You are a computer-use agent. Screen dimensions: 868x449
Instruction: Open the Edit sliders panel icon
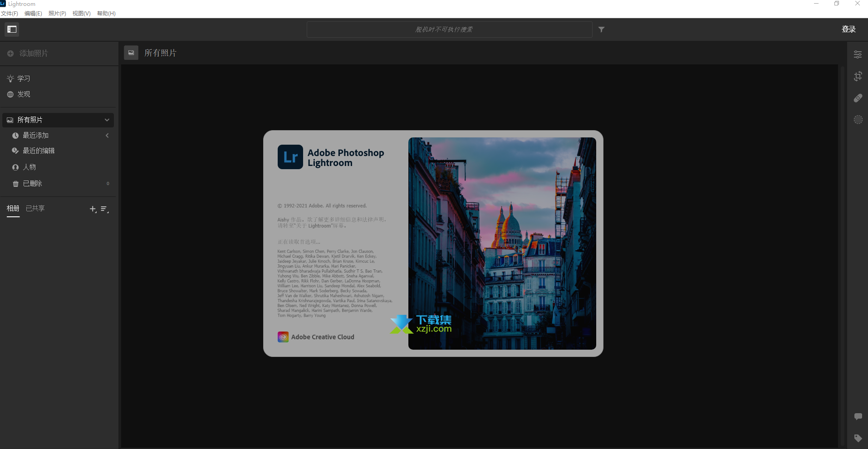tap(858, 54)
